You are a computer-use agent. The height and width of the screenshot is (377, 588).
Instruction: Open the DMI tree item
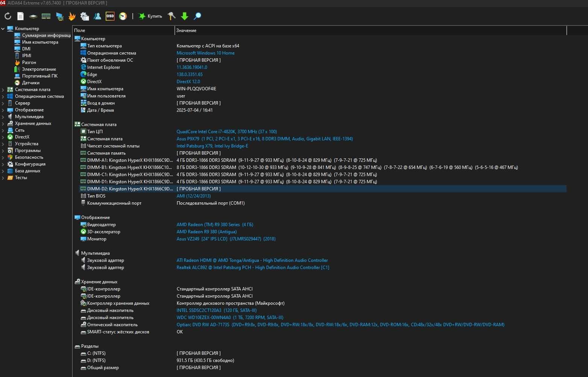[x=23, y=49]
